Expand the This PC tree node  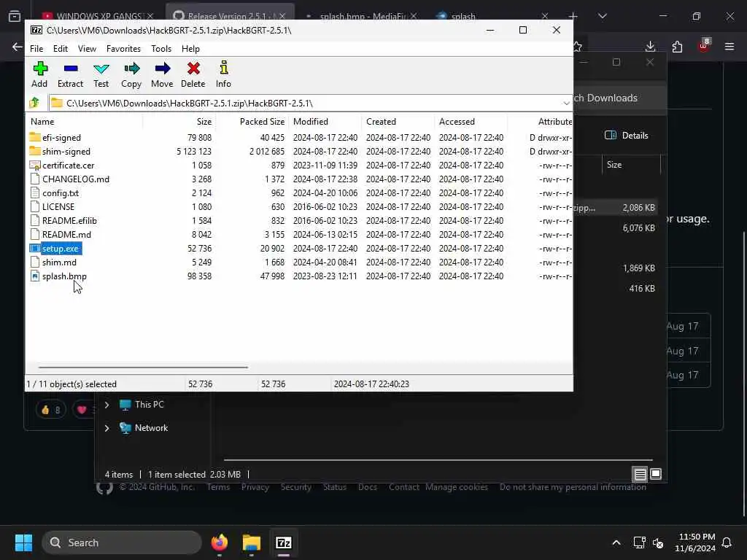(x=107, y=404)
